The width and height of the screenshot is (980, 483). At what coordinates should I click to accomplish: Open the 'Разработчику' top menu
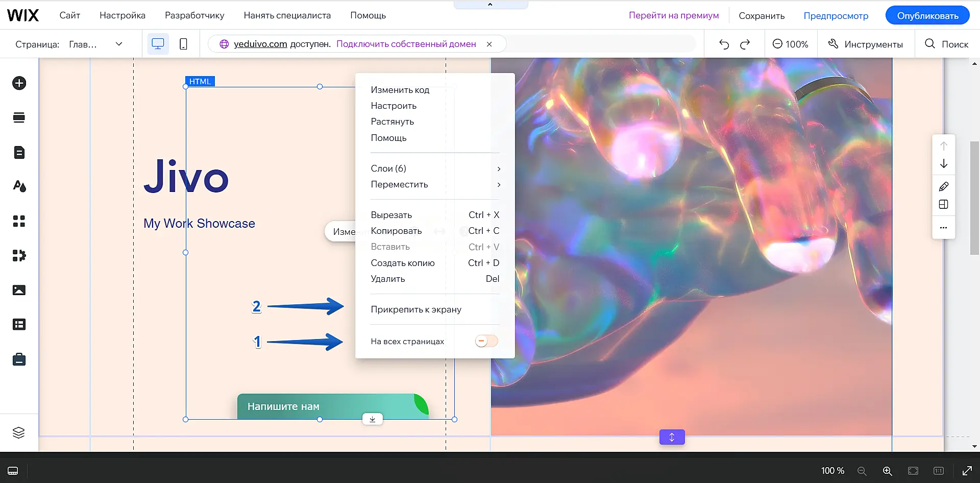coord(194,15)
